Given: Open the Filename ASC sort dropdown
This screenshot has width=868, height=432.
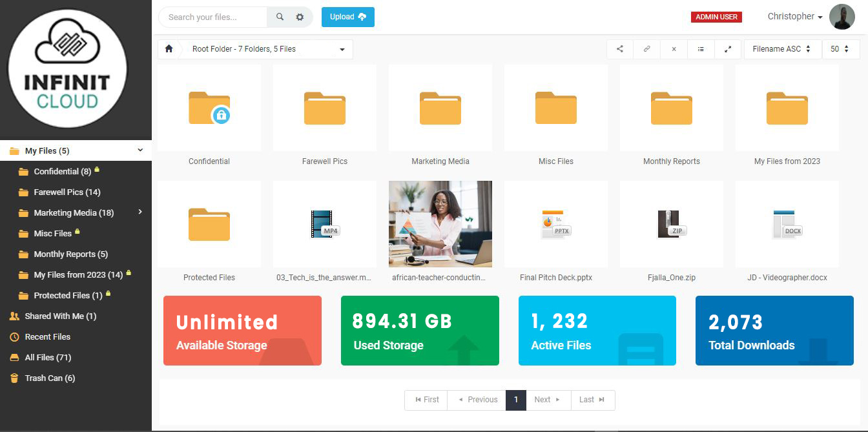Looking at the screenshot, I should coord(782,49).
